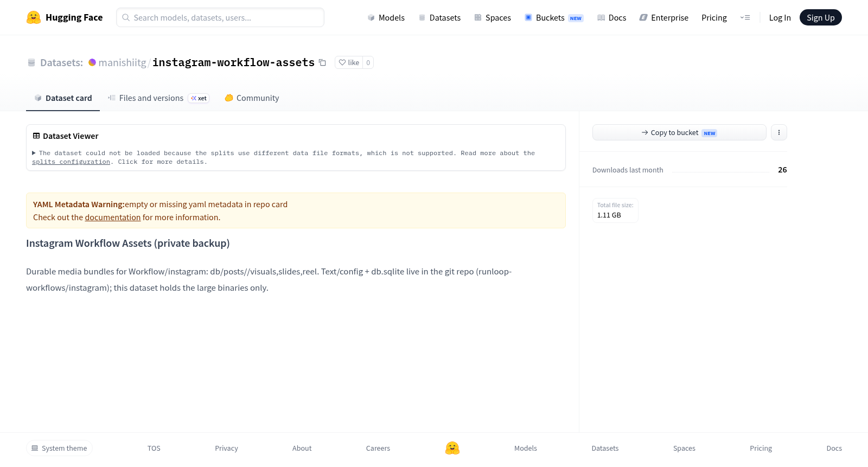Open the manishiitg user profile link
This screenshot has width=868, height=467.
[122, 62]
